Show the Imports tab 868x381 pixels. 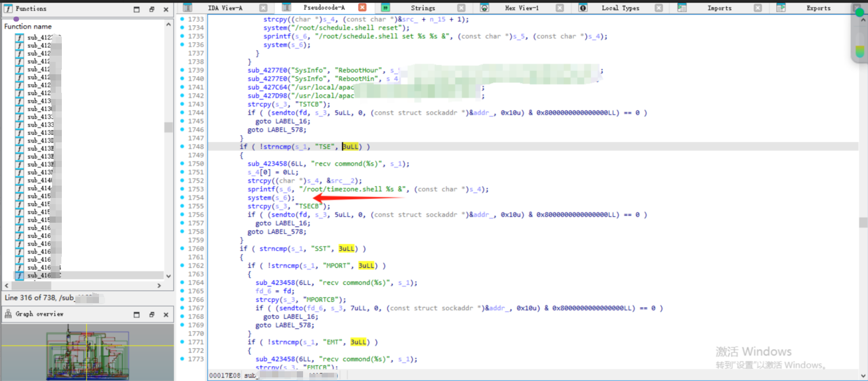coord(719,8)
